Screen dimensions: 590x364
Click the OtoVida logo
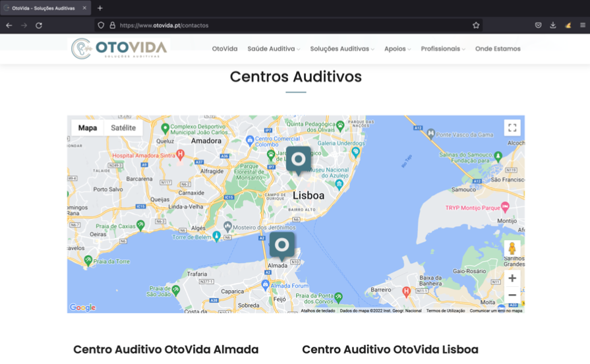119,49
